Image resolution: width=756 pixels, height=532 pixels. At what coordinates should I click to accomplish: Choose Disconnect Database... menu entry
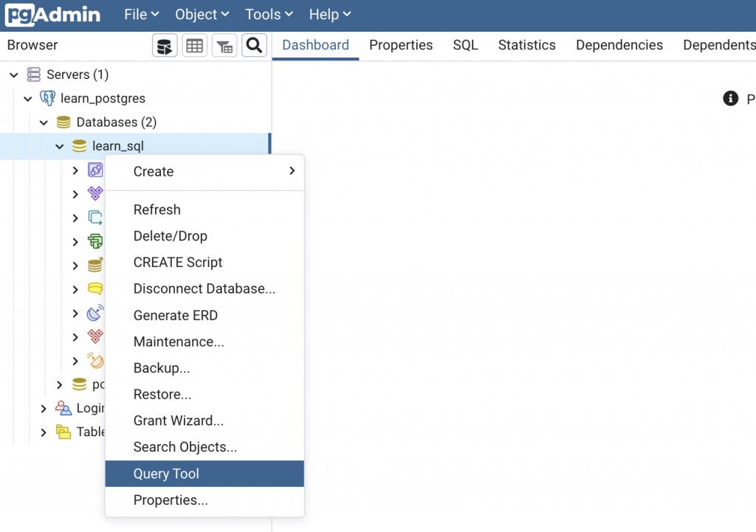tap(205, 289)
